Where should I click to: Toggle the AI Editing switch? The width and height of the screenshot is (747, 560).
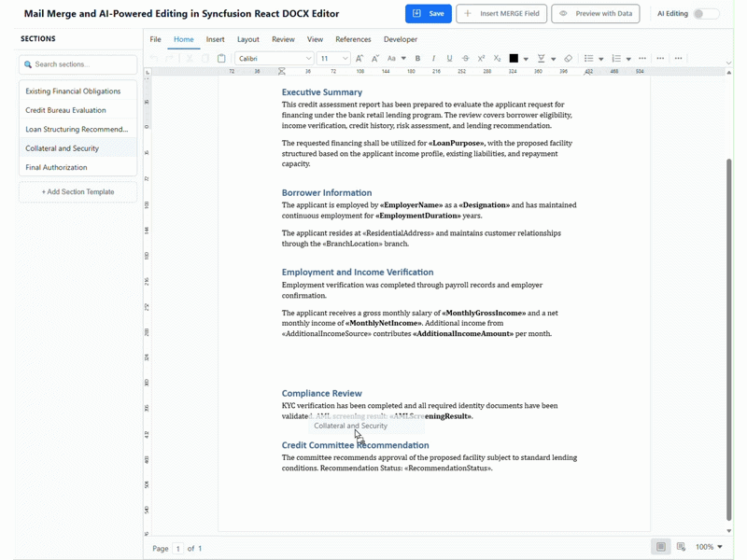click(x=706, y=14)
